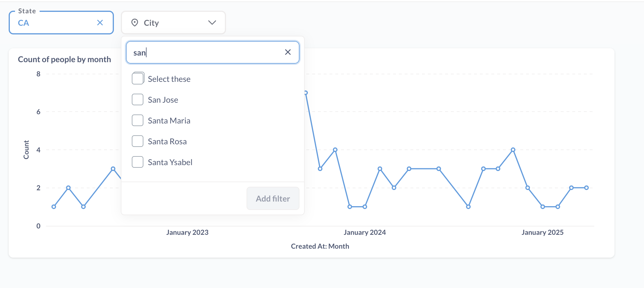The height and width of the screenshot is (288, 644).
Task: Clear the 'san' search text with X
Action: click(288, 52)
